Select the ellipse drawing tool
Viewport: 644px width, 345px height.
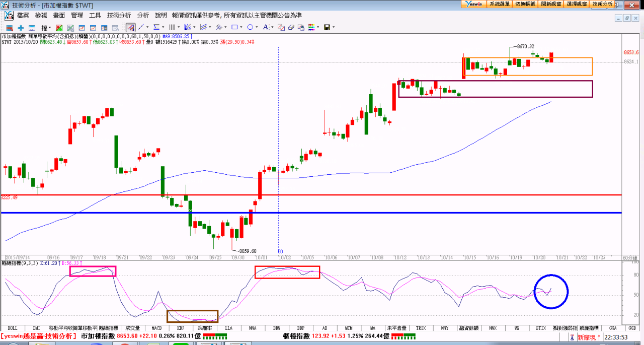[251, 27]
